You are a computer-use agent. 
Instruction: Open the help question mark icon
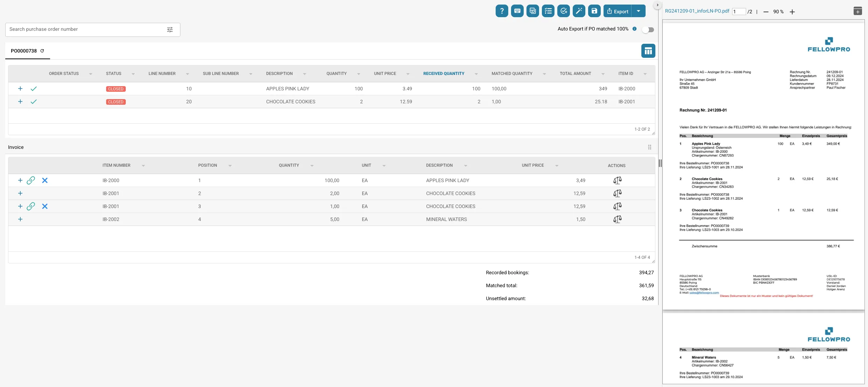[x=502, y=11]
